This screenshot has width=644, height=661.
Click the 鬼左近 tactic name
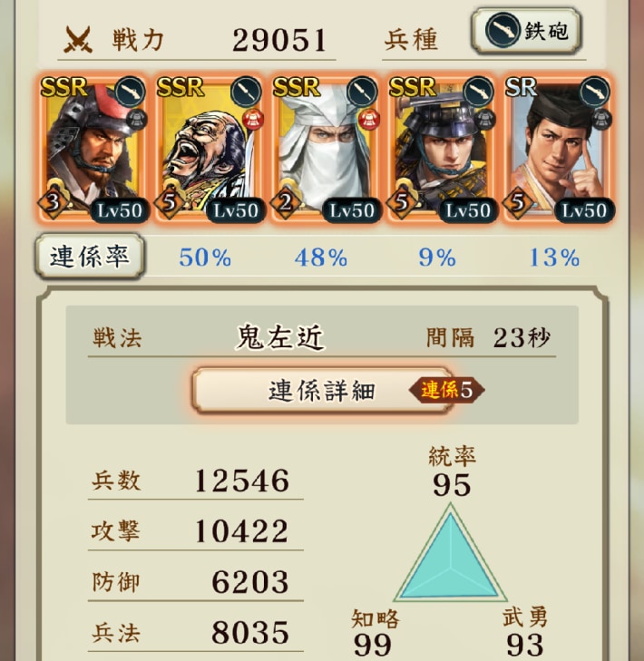tap(280, 337)
